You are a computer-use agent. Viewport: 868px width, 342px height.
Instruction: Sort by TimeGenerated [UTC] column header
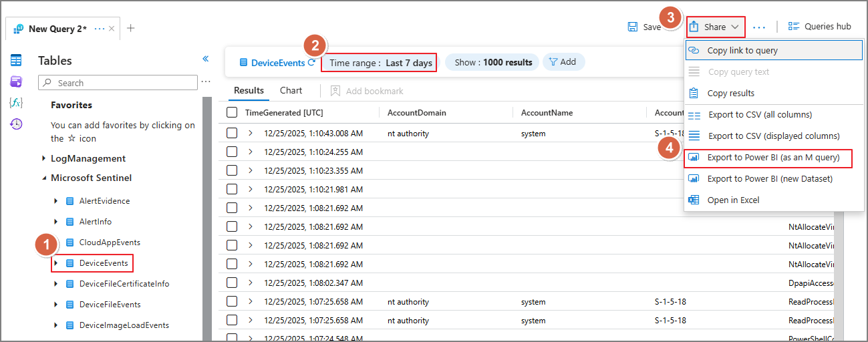(284, 113)
